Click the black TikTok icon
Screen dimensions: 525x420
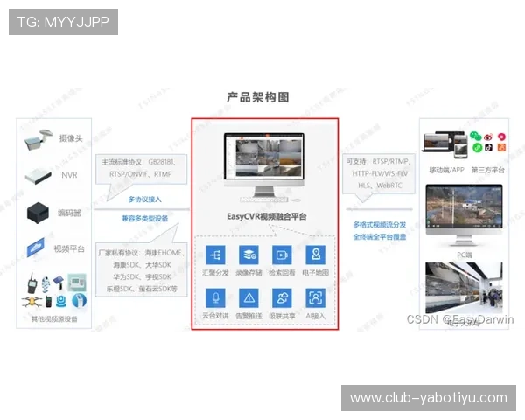pos(489,147)
